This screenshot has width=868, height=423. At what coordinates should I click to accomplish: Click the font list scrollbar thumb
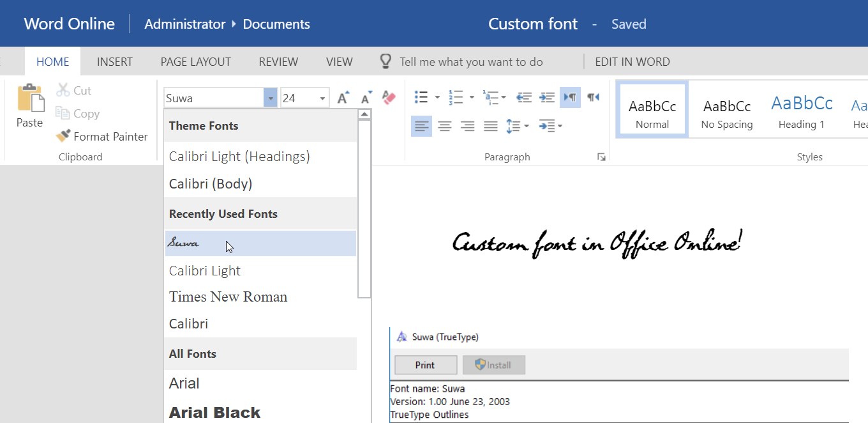[364, 208]
